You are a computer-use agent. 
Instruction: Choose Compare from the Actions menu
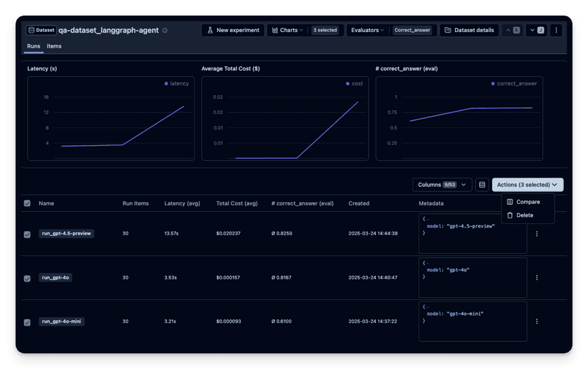click(x=528, y=202)
